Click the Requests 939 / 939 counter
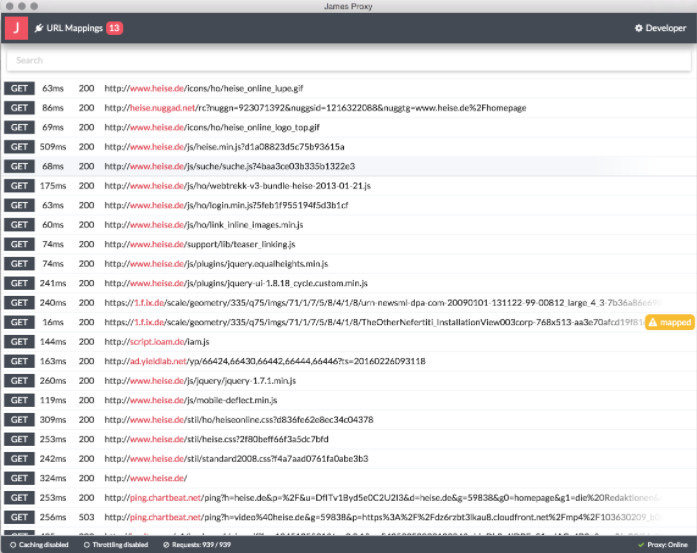 point(197,545)
